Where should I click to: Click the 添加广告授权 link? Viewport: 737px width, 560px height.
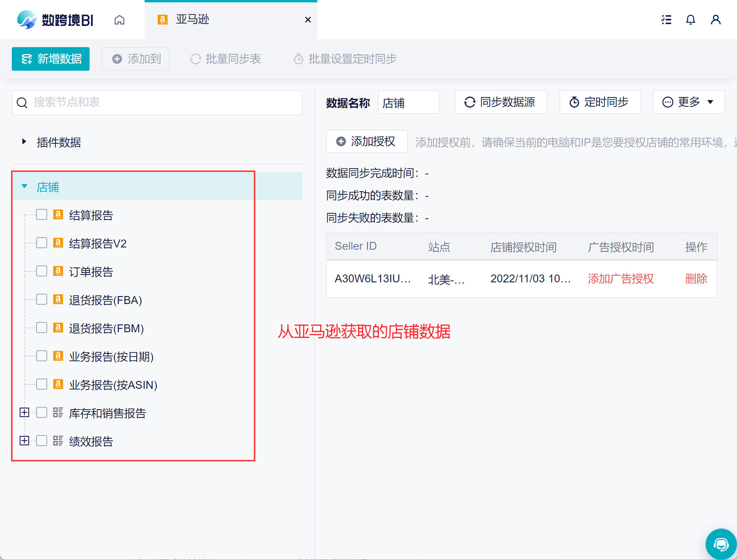tap(621, 279)
